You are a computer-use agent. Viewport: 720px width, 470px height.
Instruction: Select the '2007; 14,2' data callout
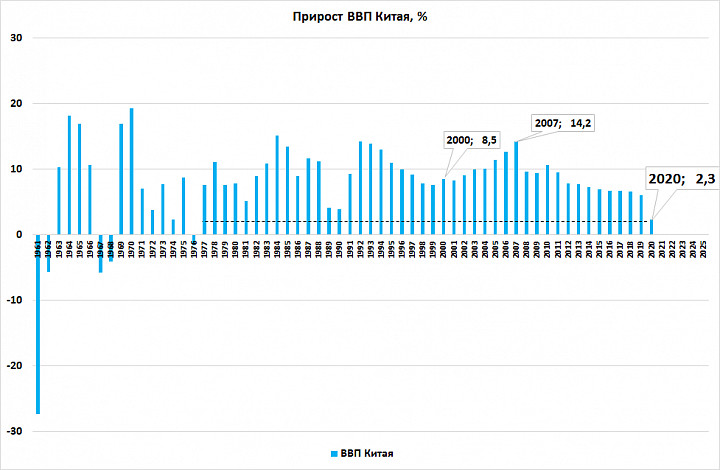point(563,123)
